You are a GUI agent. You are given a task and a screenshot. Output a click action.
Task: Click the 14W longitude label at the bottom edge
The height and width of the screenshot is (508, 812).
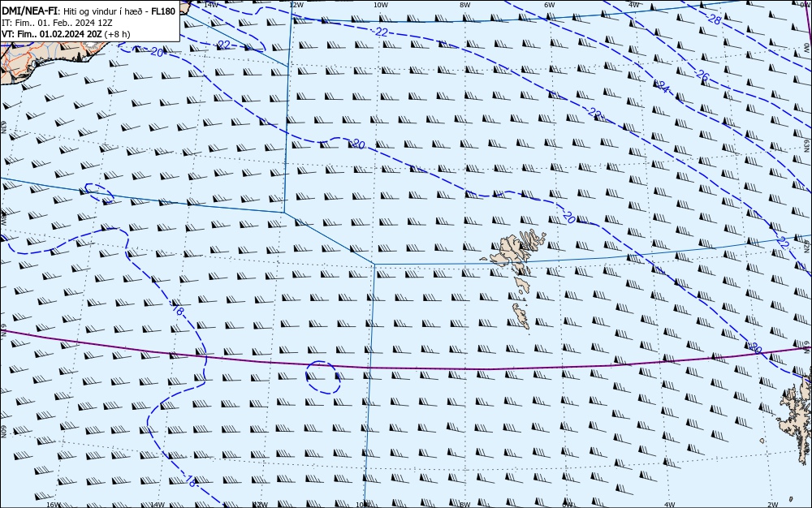(x=157, y=505)
